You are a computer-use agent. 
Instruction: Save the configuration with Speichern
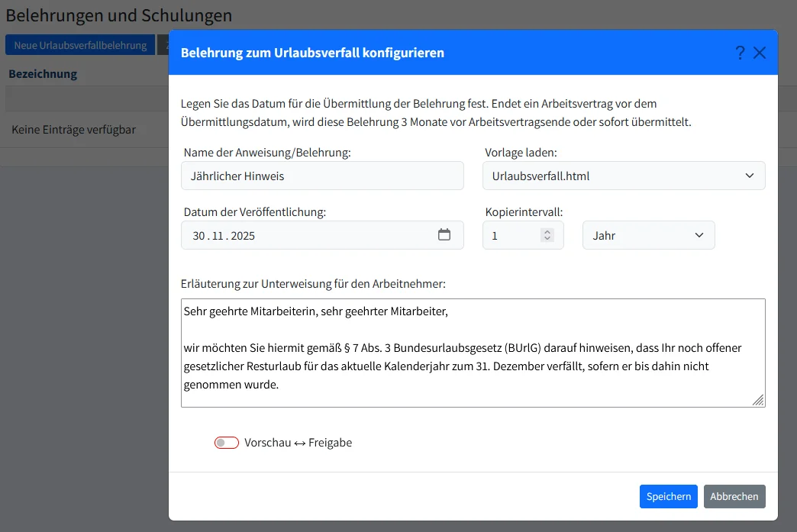(x=668, y=496)
